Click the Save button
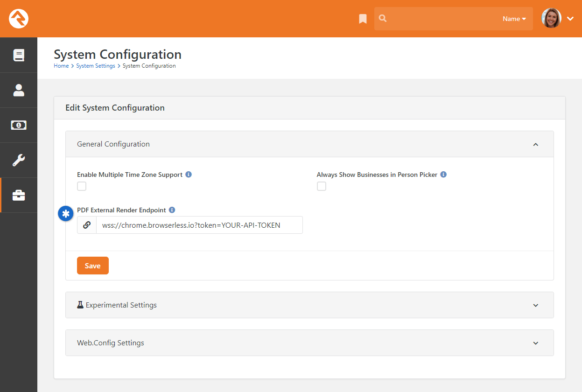Viewport: 582px width, 392px height. (93, 266)
